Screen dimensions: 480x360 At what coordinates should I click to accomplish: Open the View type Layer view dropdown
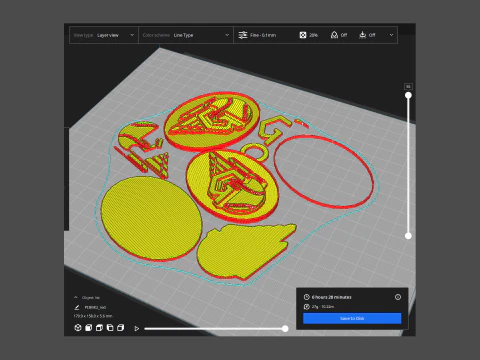(x=104, y=35)
